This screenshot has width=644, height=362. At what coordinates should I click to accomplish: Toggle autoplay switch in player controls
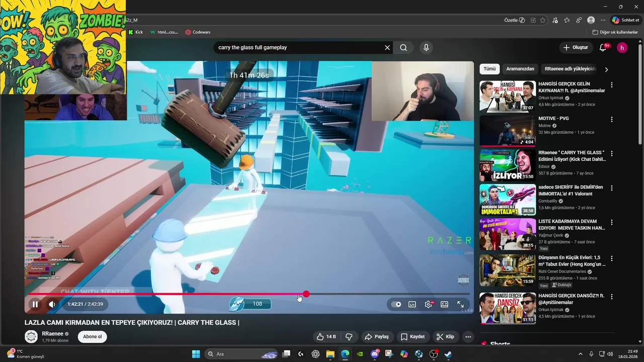396,304
